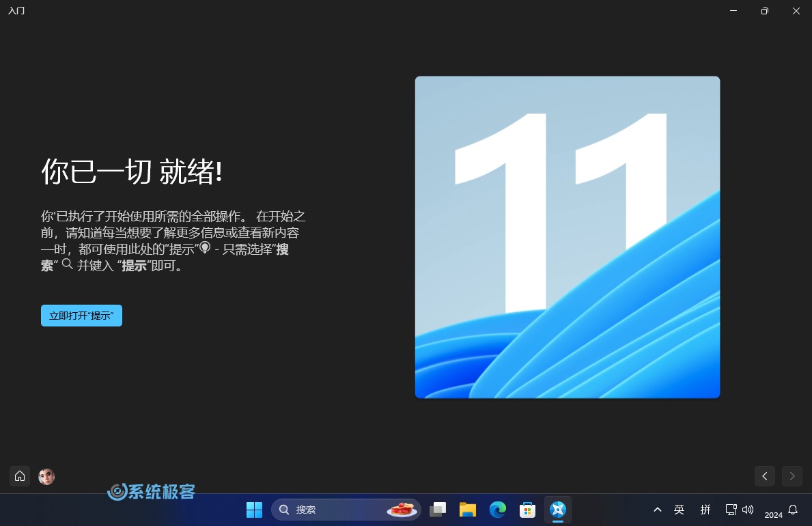This screenshot has width=812, height=526.
Task: Open the Windows Start menu
Action: pos(254,510)
